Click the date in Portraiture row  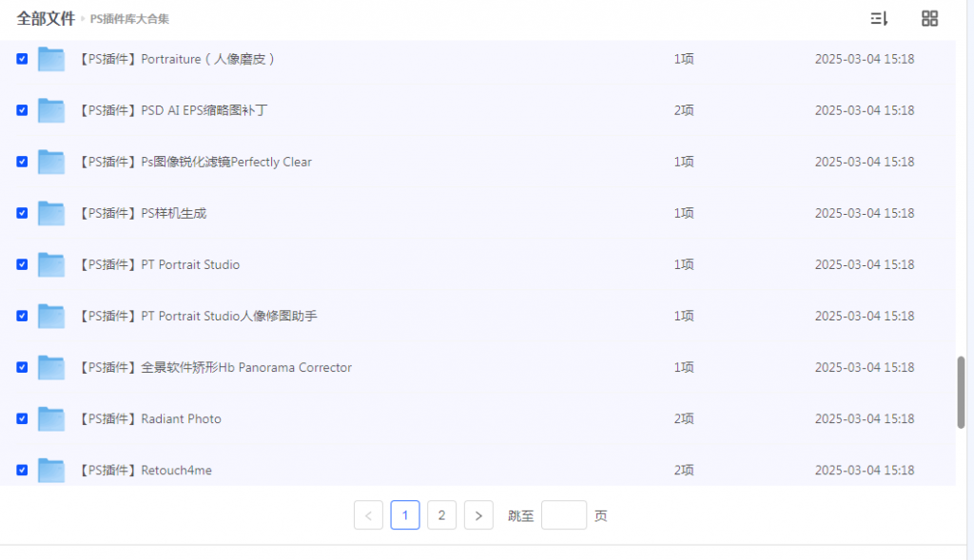tap(865, 59)
